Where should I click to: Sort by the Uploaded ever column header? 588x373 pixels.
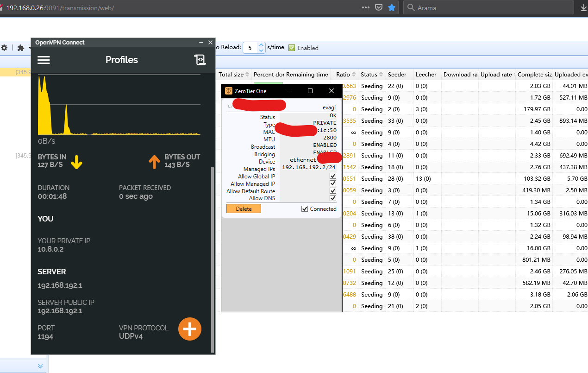[570, 74]
